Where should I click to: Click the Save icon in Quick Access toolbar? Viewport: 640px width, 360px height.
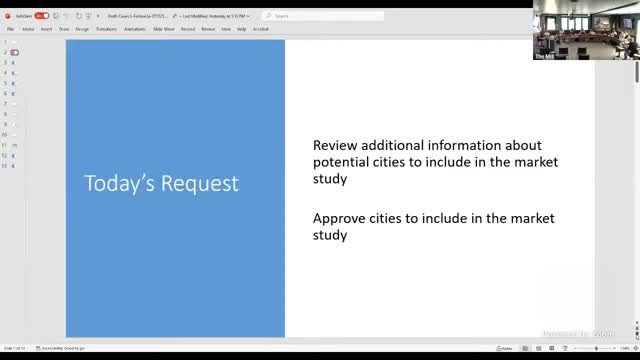pyautogui.click(x=56, y=16)
